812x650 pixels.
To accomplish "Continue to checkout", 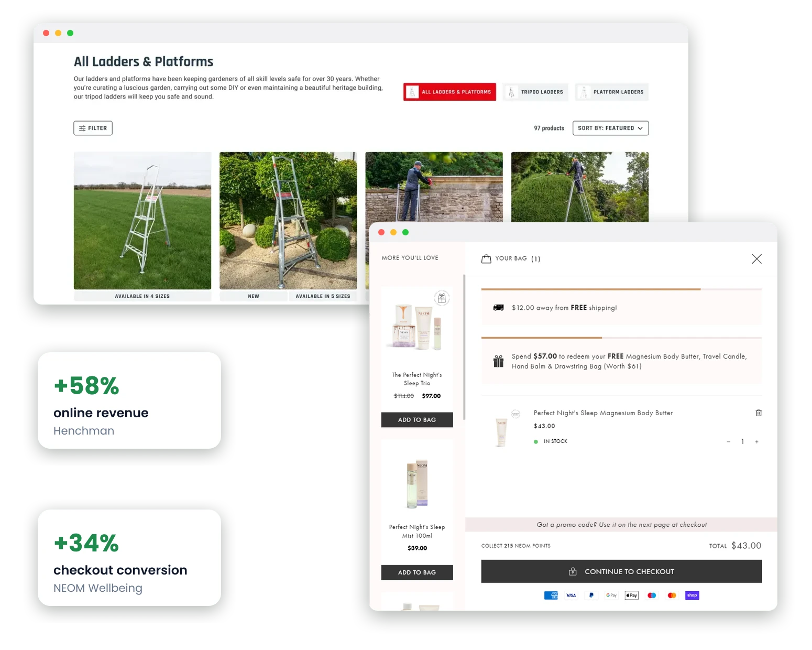I will coord(621,571).
